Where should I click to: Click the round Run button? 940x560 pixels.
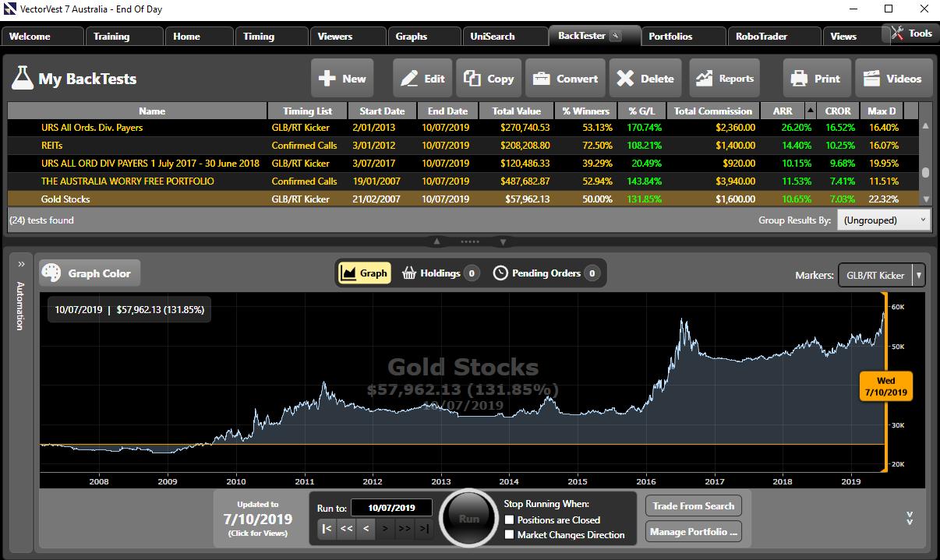point(468,518)
